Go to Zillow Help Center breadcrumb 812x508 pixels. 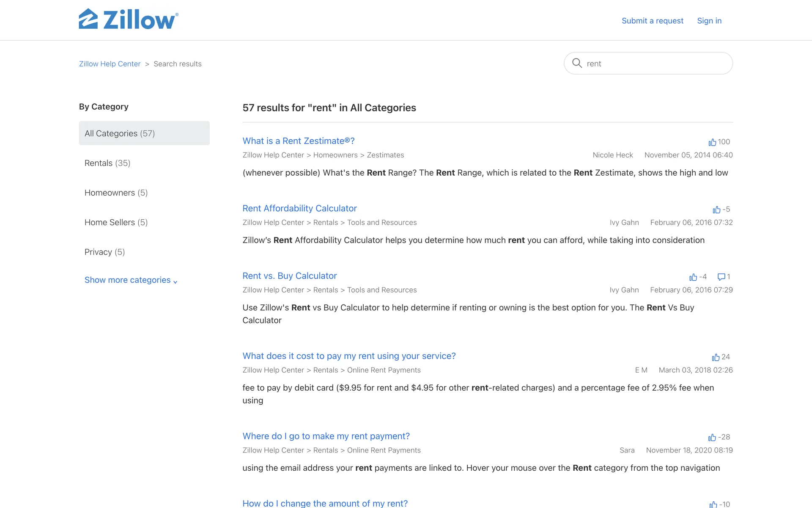[x=110, y=64]
